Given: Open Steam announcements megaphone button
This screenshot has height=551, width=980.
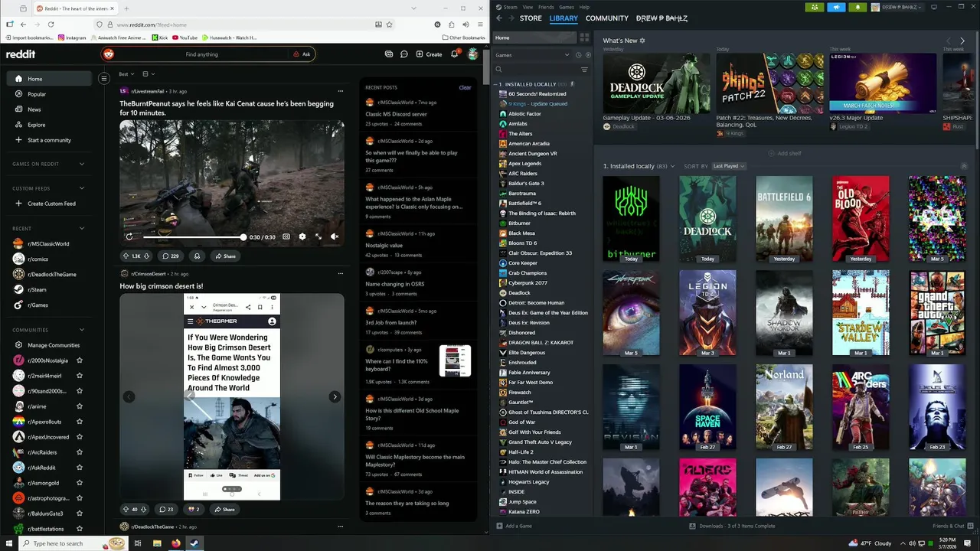Looking at the screenshot, I should coord(836,7).
